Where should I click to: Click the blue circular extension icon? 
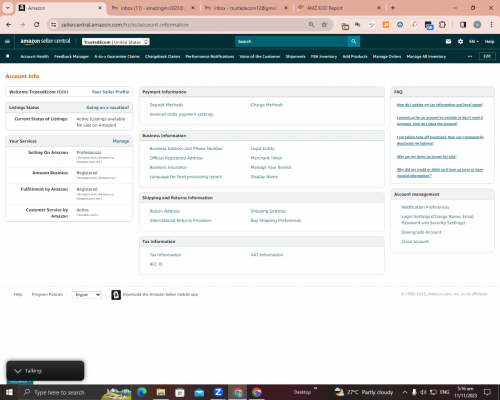point(400,25)
